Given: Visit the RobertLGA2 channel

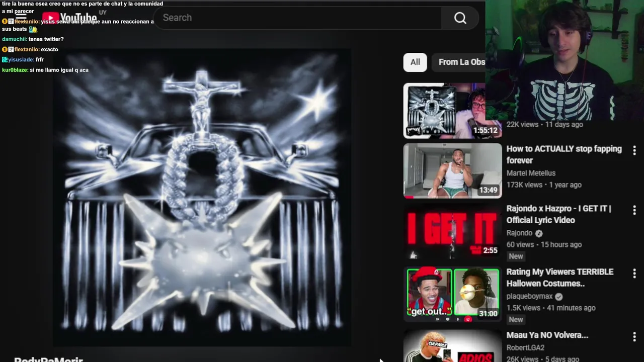Looking at the screenshot, I should tap(525, 348).
